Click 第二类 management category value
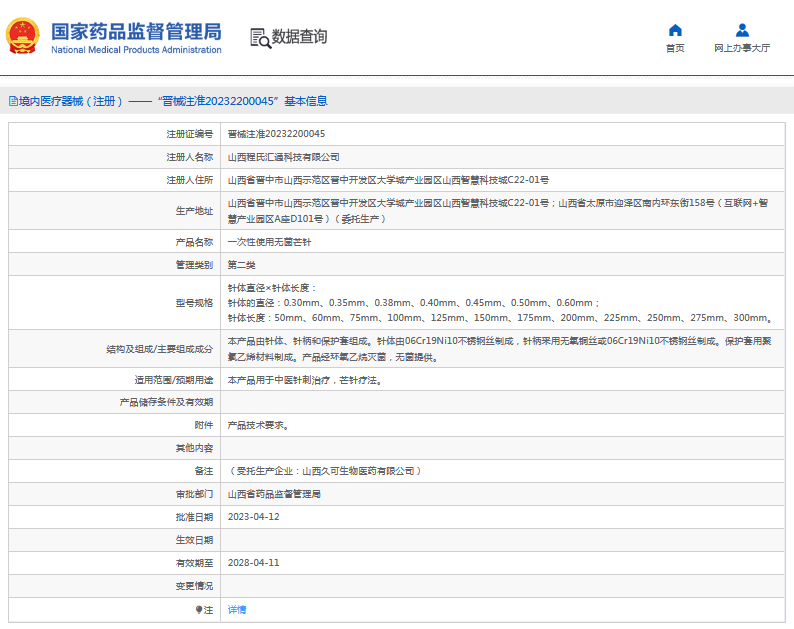The height and width of the screenshot is (629, 794). point(242,265)
